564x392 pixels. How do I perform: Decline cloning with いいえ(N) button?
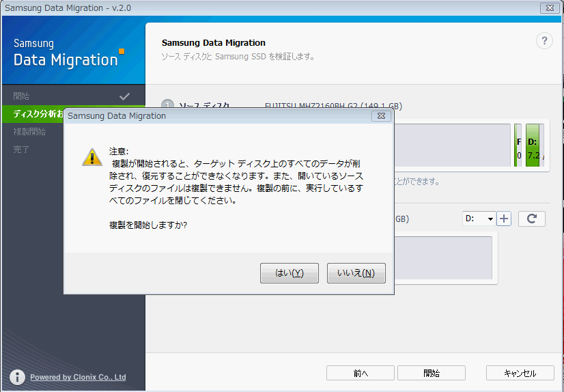click(356, 273)
